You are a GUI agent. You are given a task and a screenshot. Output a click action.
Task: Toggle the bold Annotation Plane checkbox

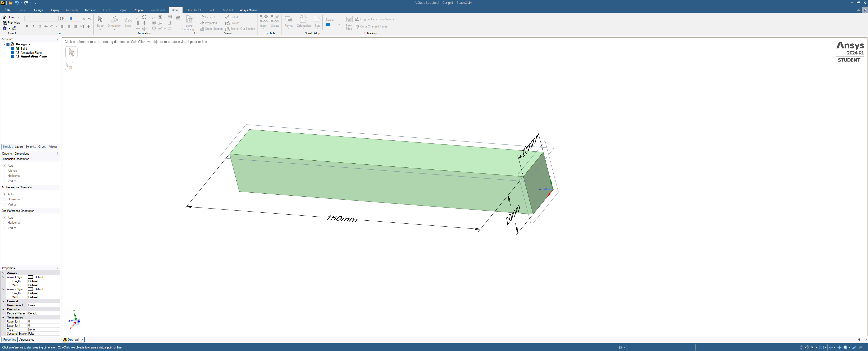13,56
